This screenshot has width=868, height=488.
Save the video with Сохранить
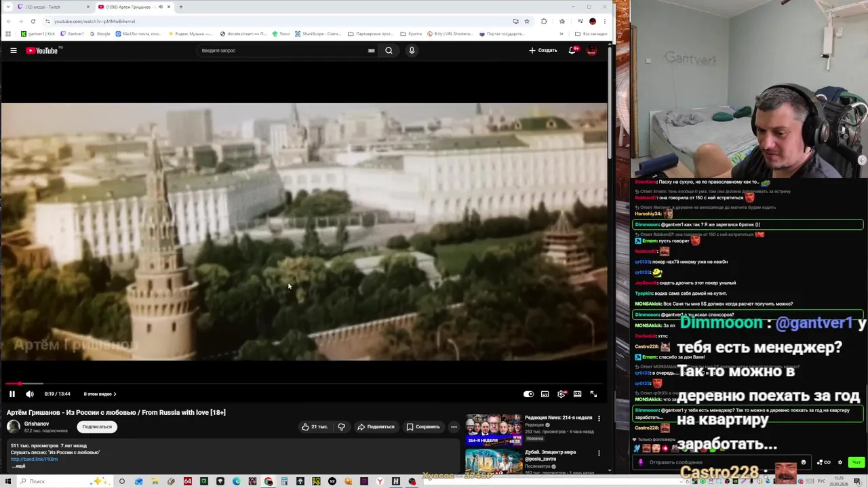coord(423,426)
